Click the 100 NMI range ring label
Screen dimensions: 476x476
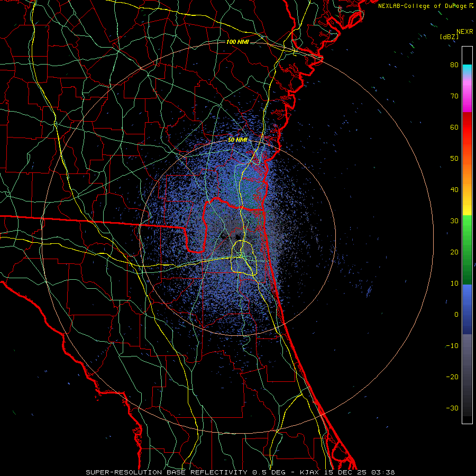(x=237, y=42)
